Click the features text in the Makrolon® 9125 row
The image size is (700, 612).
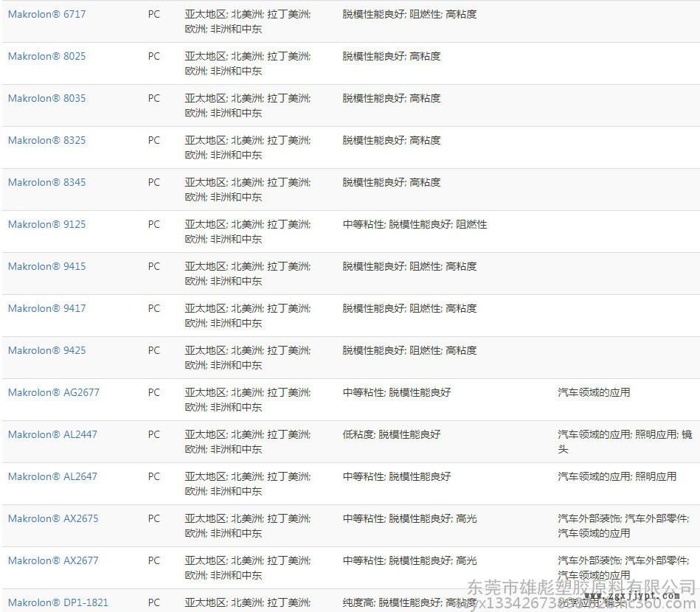coord(415,224)
